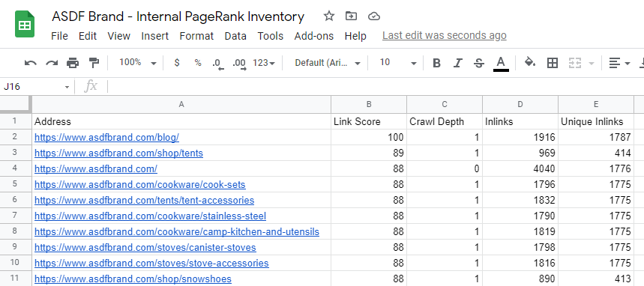Check cloud save status icon
Screen dimensions: 644x286
point(374,16)
